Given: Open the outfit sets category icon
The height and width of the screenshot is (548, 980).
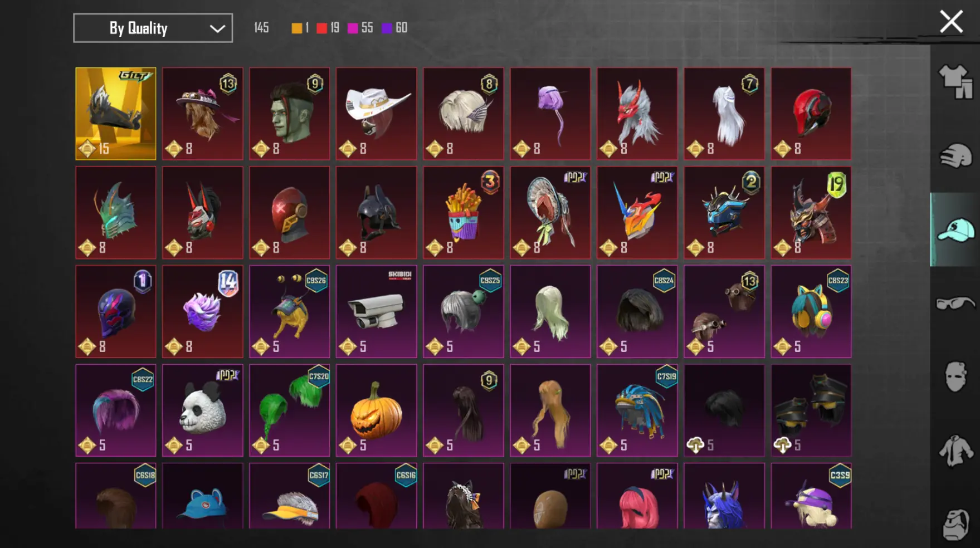Looking at the screenshot, I should click(x=955, y=82).
